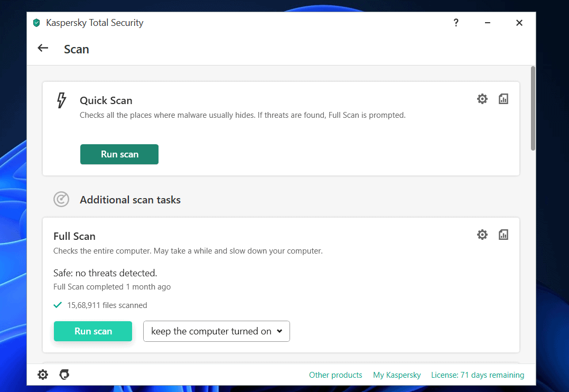Viewport: 569px width, 392px height.
Task: Click the help question mark icon
Action: click(x=456, y=23)
